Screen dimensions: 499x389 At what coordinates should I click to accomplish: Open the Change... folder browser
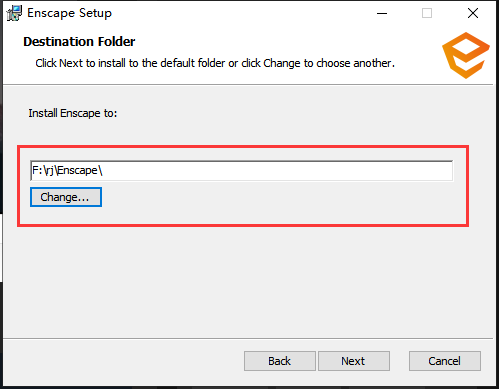[x=66, y=197]
